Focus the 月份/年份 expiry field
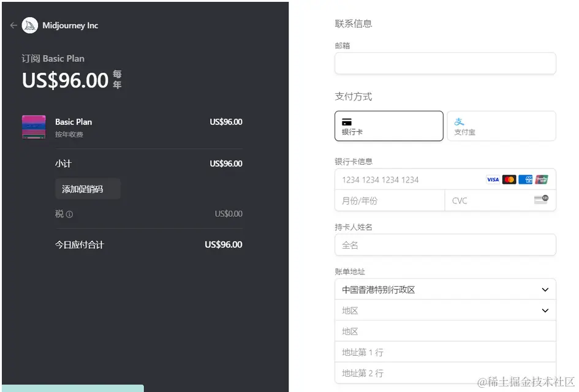The width and height of the screenshot is (579, 392). coord(390,201)
